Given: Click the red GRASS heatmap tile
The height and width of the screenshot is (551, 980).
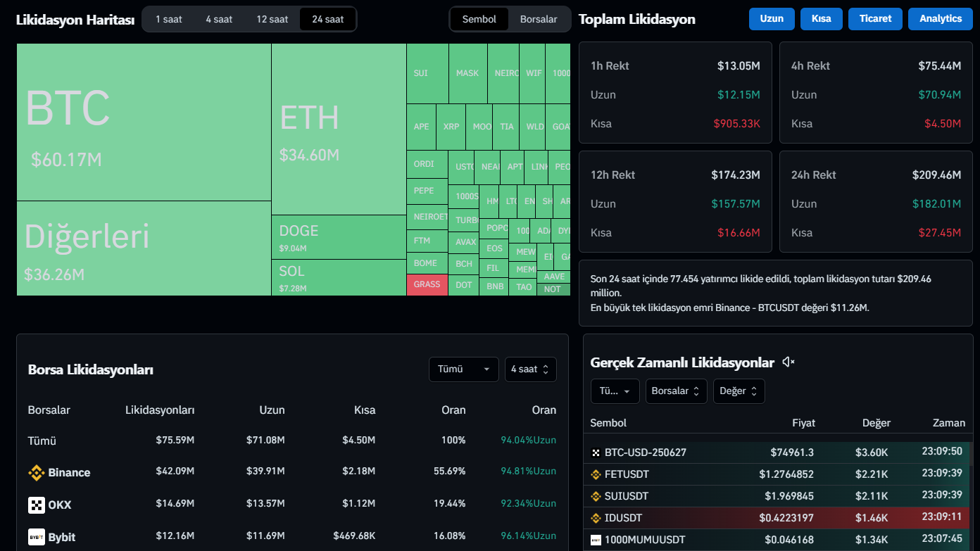Looking at the screenshot, I should click(x=427, y=285).
